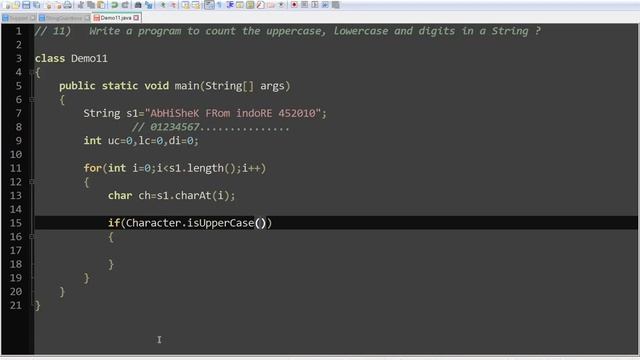640x360 pixels.
Task: Switch to the leftmost file tab
Action: 19,18
